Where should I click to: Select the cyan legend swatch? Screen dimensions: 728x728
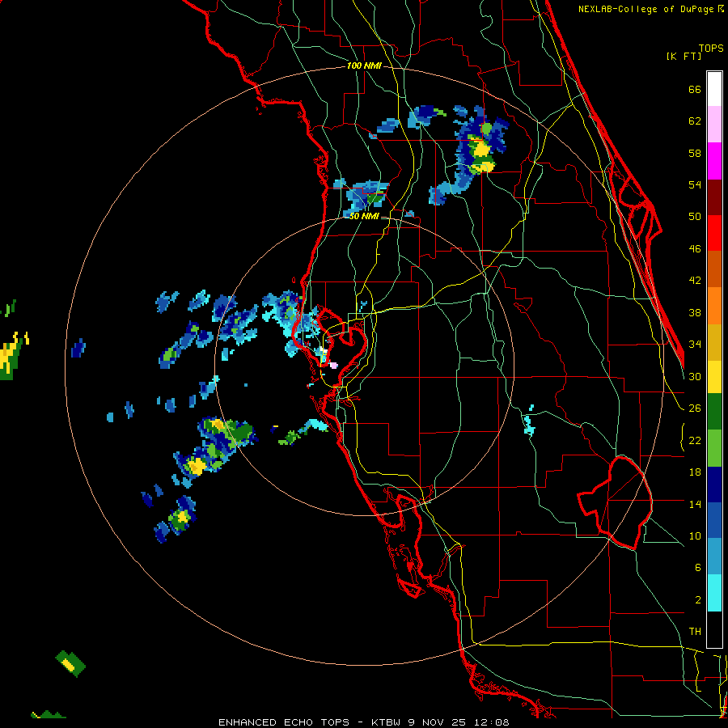[714, 593]
